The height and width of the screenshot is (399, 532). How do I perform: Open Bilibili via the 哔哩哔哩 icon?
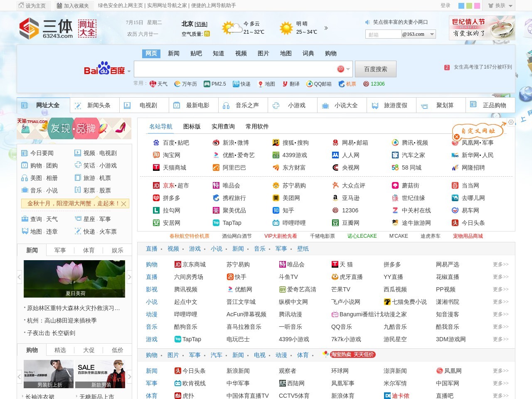coord(276,223)
